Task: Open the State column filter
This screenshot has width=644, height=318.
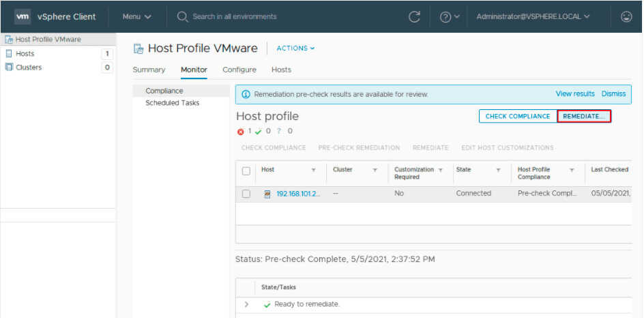Action: (x=498, y=170)
